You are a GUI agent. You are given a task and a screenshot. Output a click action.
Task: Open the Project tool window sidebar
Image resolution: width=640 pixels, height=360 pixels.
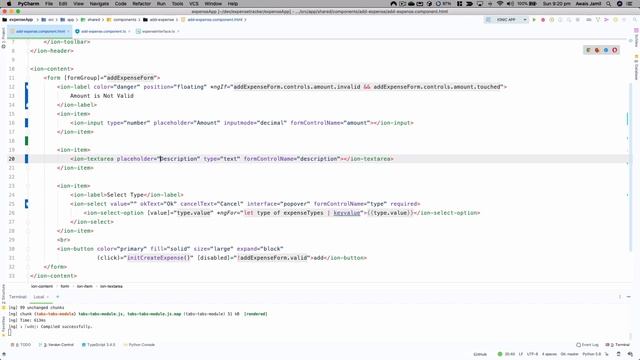click(3, 38)
